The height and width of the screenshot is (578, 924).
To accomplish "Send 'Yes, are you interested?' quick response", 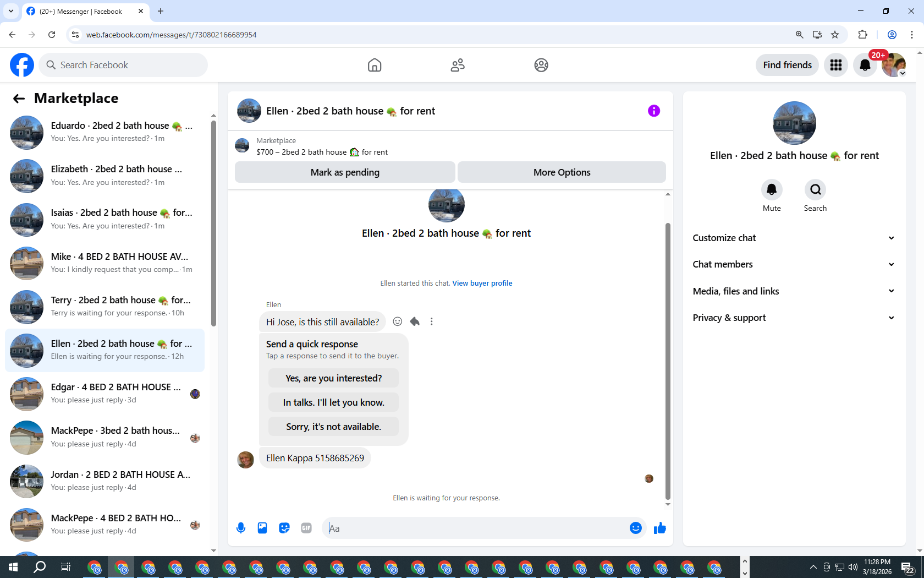I will pyautogui.click(x=333, y=378).
